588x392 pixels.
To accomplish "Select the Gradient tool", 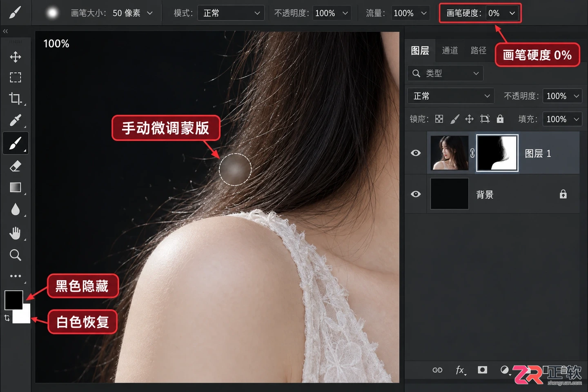I will [x=16, y=187].
